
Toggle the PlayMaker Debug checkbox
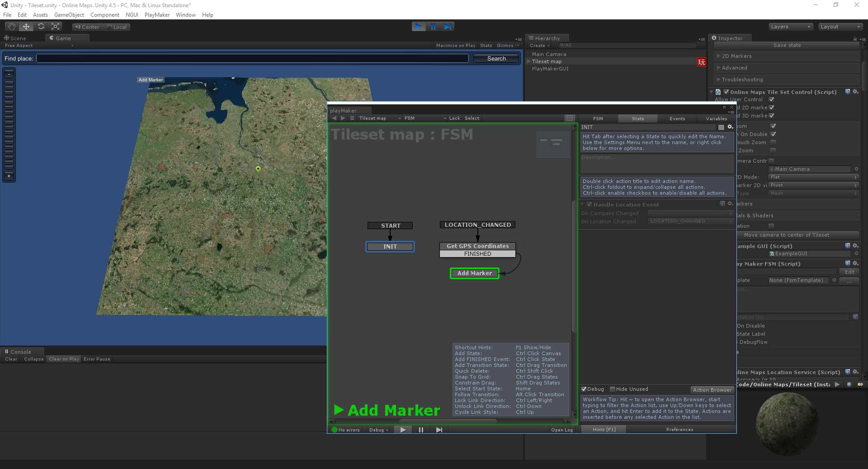pos(584,389)
